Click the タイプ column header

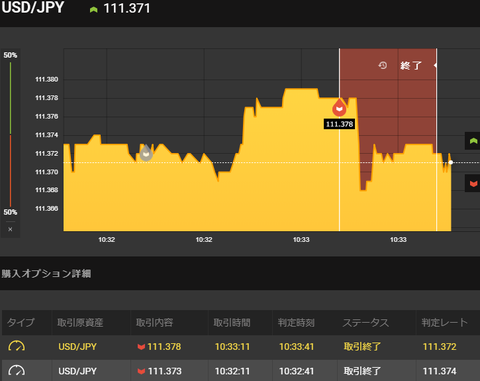pyautogui.click(x=21, y=322)
